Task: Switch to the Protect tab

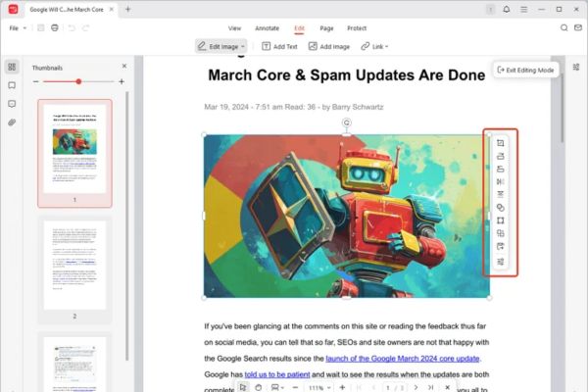Action: [x=357, y=27]
